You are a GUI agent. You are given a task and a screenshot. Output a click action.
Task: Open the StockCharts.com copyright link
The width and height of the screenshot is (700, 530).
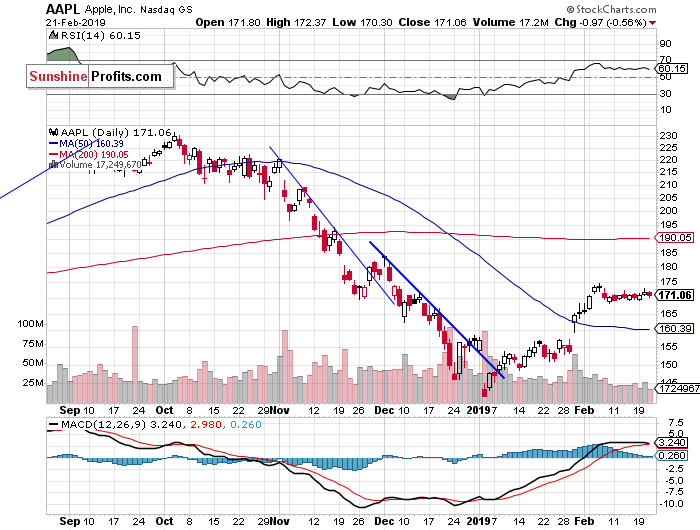point(611,9)
